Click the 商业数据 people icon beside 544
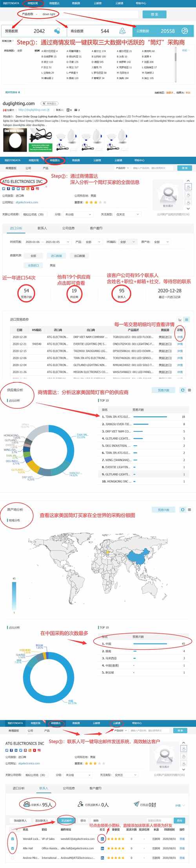196x868 pixels. pyautogui.click(x=123, y=31)
